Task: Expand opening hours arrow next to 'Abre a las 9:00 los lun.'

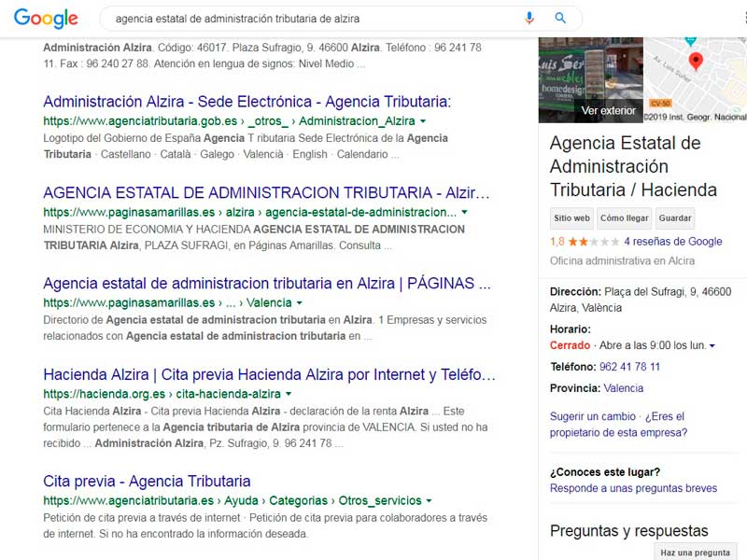Action: 712,345
